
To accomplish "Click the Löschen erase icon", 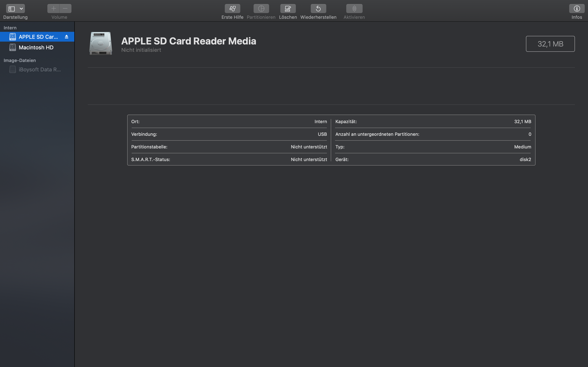I will (x=288, y=9).
